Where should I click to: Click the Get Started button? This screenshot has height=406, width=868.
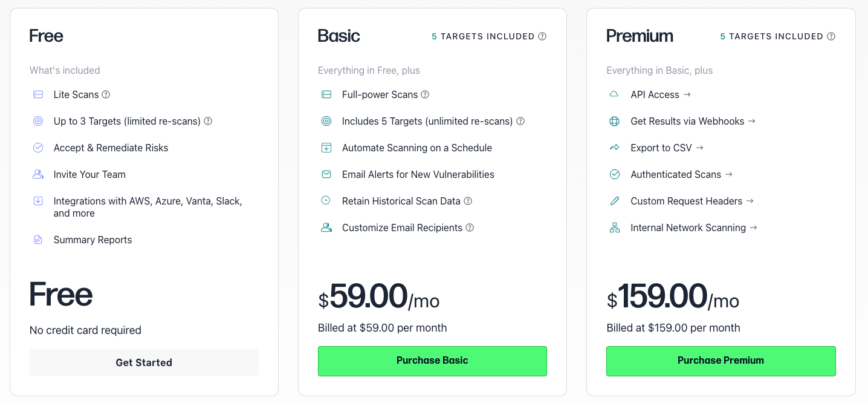144,362
